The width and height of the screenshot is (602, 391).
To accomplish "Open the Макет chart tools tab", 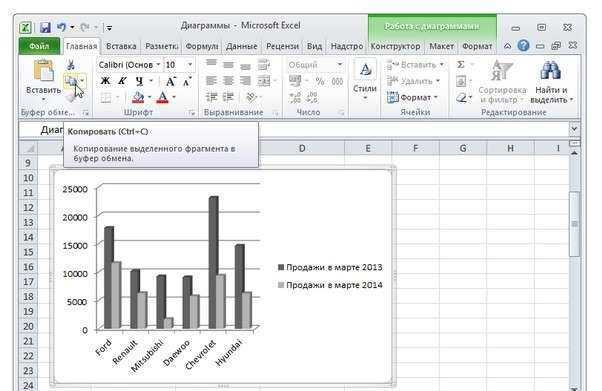I will 442,46.
